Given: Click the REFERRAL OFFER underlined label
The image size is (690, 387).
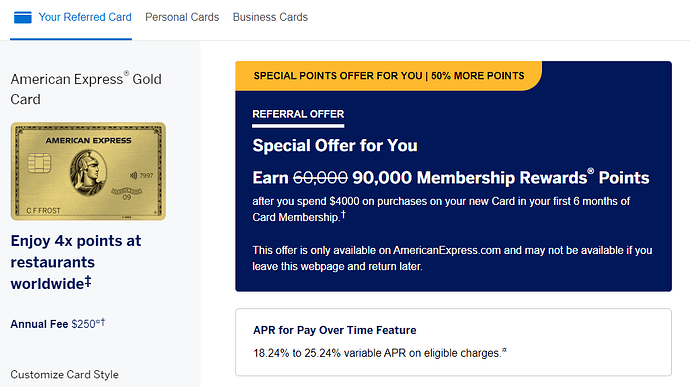Looking at the screenshot, I should pos(298,114).
